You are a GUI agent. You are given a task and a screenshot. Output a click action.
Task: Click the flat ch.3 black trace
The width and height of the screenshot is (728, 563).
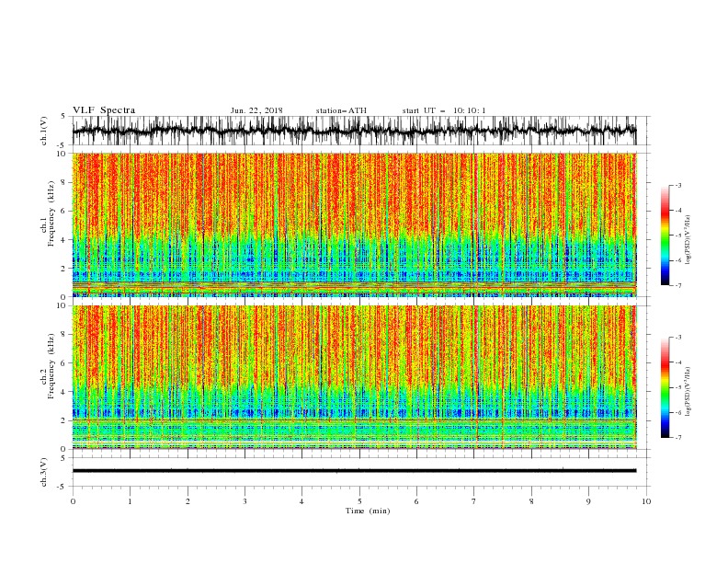(x=354, y=471)
